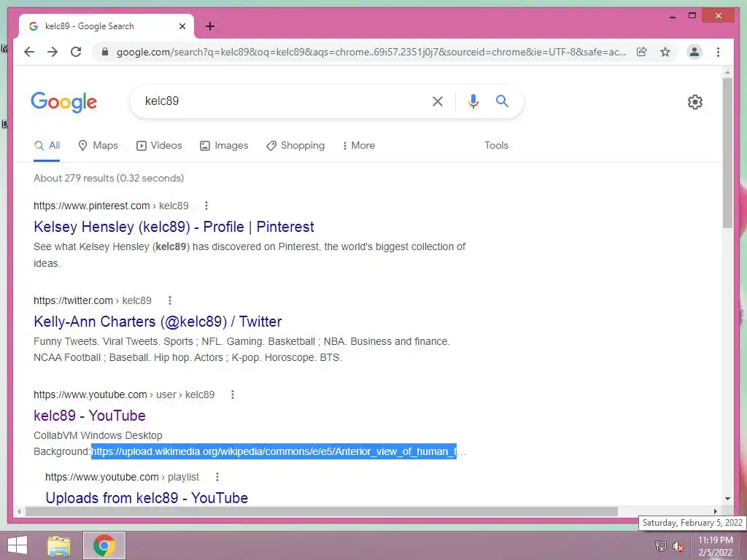Open options for the YouTube user result
This screenshot has width=747, height=560.
click(x=233, y=394)
